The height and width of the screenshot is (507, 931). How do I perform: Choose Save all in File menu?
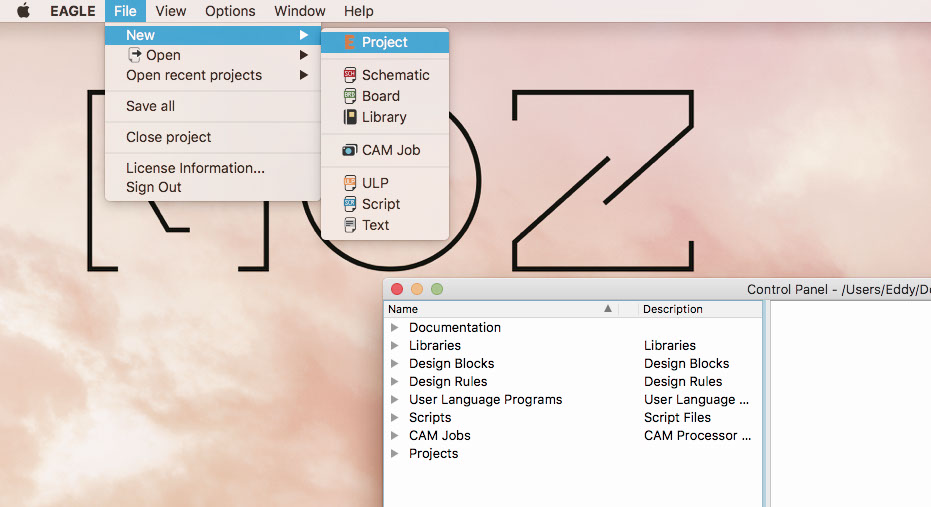[x=213, y=106]
